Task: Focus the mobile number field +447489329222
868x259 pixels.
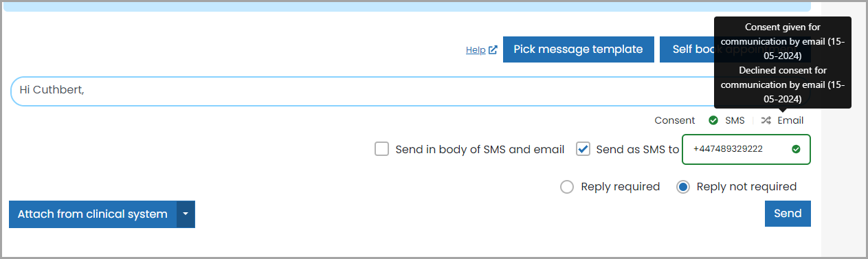Action: pyautogui.click(x=746, y=149)
